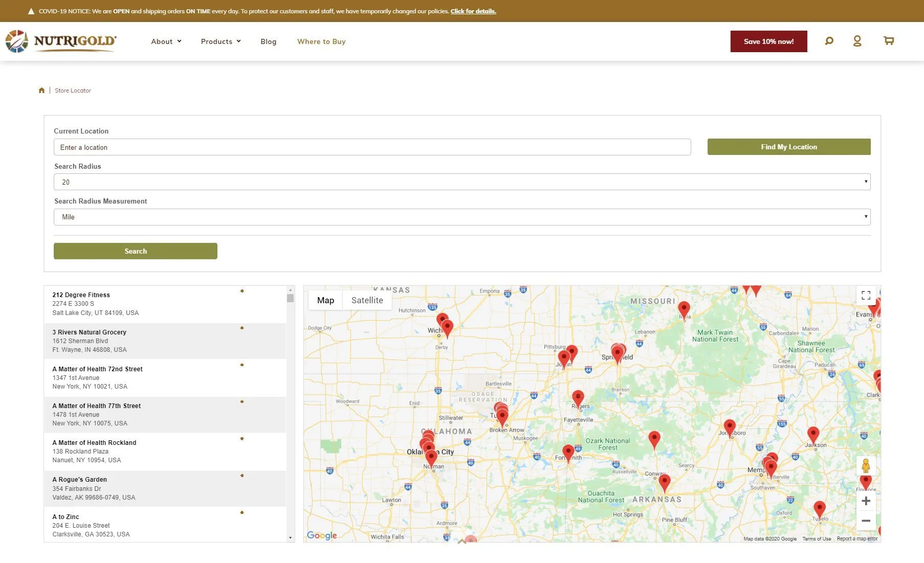Open the map Terms of Use link
The image size is (924, 563).
pos(817,539)
